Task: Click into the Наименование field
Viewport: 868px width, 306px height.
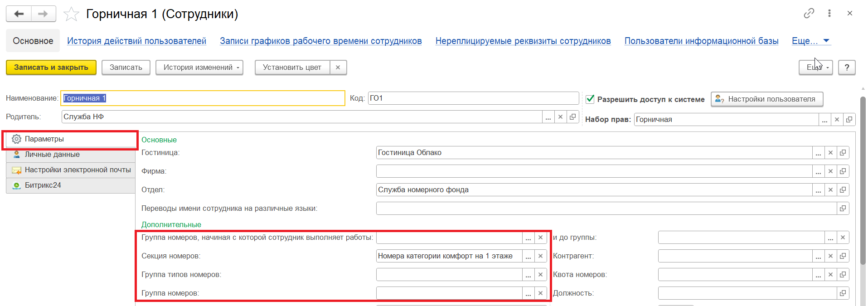Action: [x=203, y=98]
